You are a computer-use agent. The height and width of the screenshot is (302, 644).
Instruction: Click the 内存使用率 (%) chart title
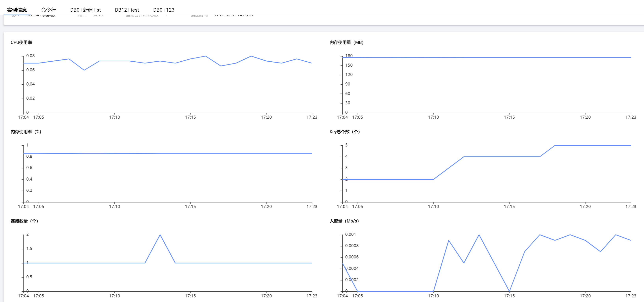(x=26, y=132)
